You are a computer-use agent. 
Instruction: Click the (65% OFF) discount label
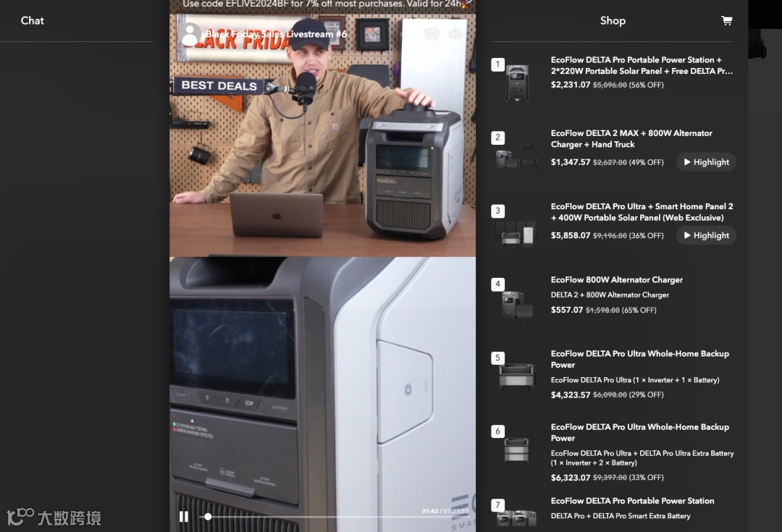tap(639, 310)
